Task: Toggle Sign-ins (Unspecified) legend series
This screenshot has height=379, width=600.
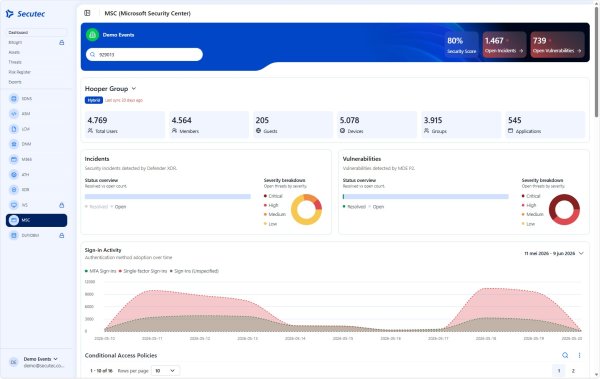Action: coord(194,271)
